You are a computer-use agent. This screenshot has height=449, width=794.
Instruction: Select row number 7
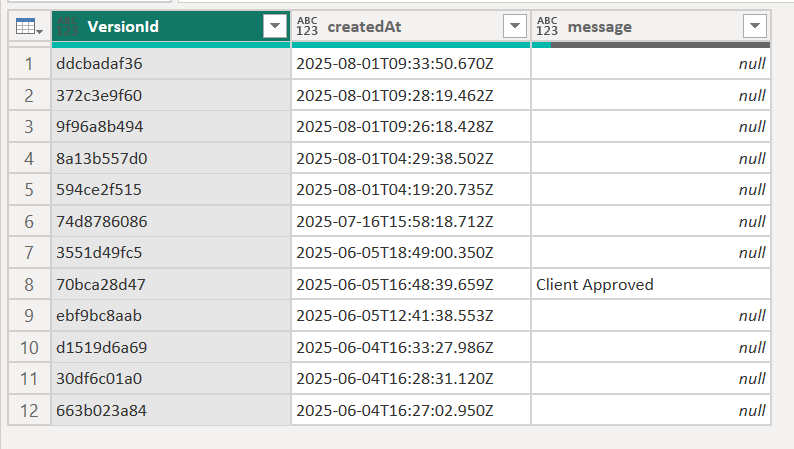click(x=29, y=253)
